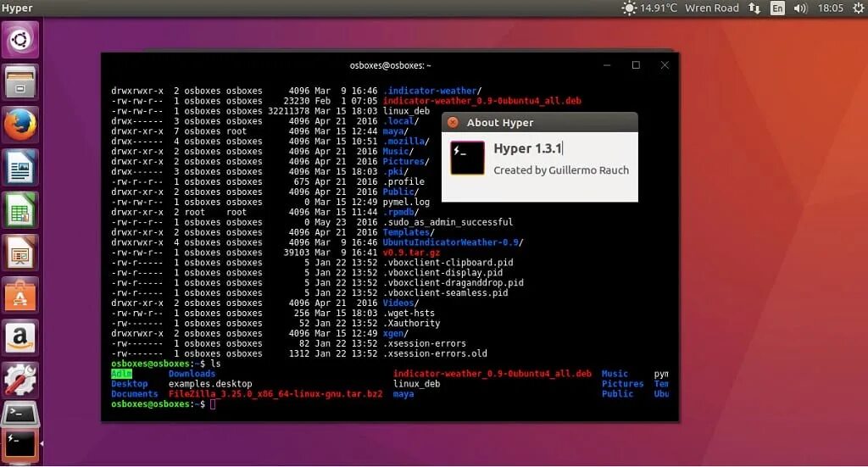Close the About Hyper dialog
The image size is (868, 467).
coord(453,122)
